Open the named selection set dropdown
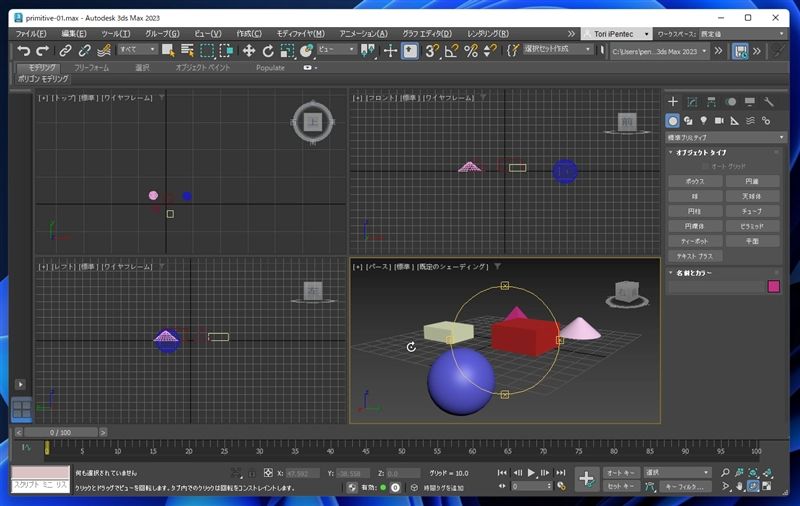Screen dimensions: 800x506 click(x=557, y=49)
